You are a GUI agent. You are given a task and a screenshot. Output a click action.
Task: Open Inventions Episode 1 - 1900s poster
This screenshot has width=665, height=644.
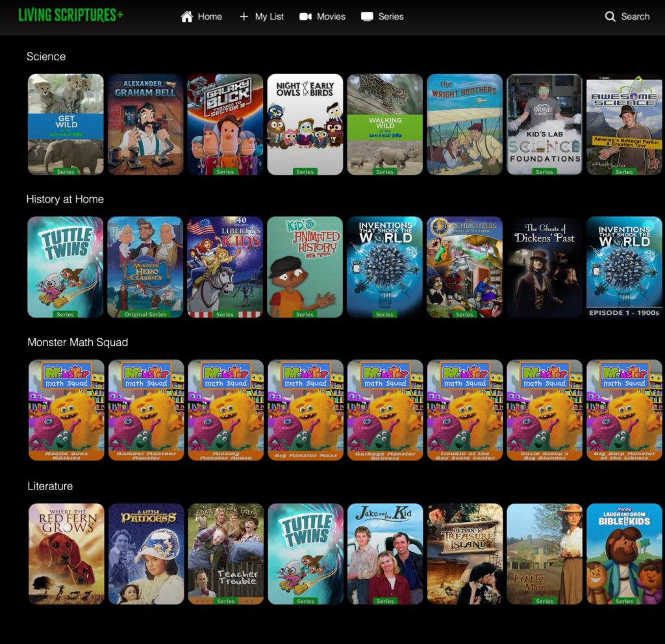pyautogui.click(x=624, y=267)
